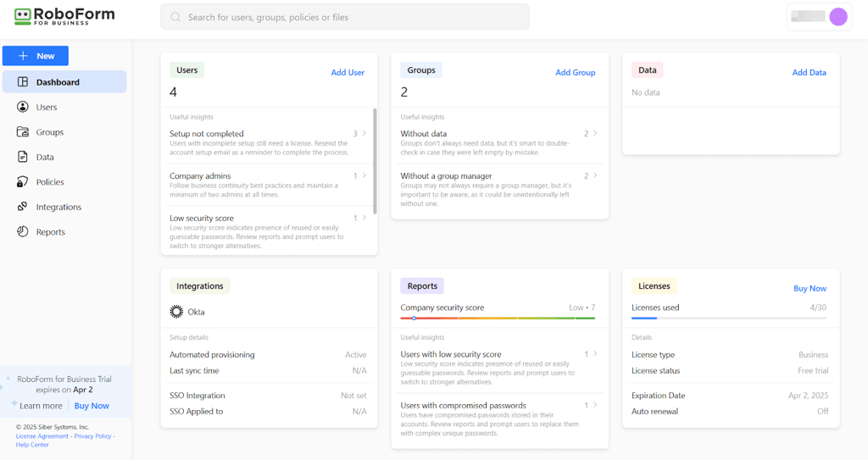Click the Auto renewal Off value
Image resolution: width=868 pixels, height=460 pixels.
coord(823,411)
